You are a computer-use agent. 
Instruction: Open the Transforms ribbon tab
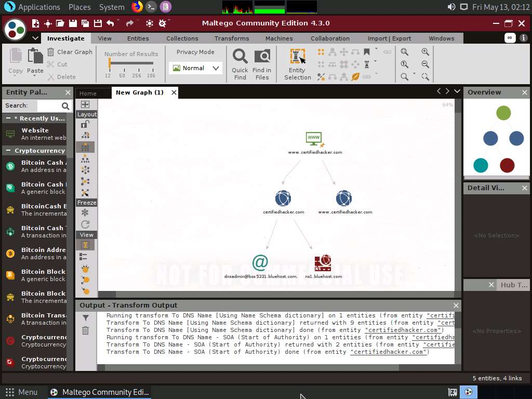pos(232,38)
